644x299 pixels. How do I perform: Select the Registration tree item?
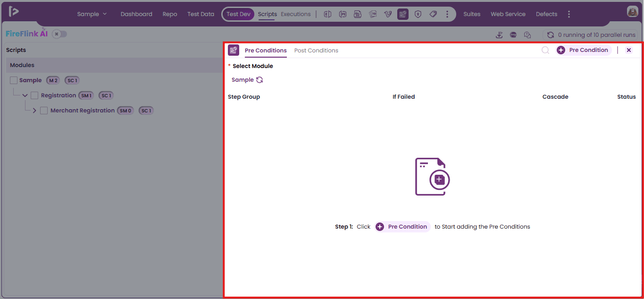click(59, 95)
